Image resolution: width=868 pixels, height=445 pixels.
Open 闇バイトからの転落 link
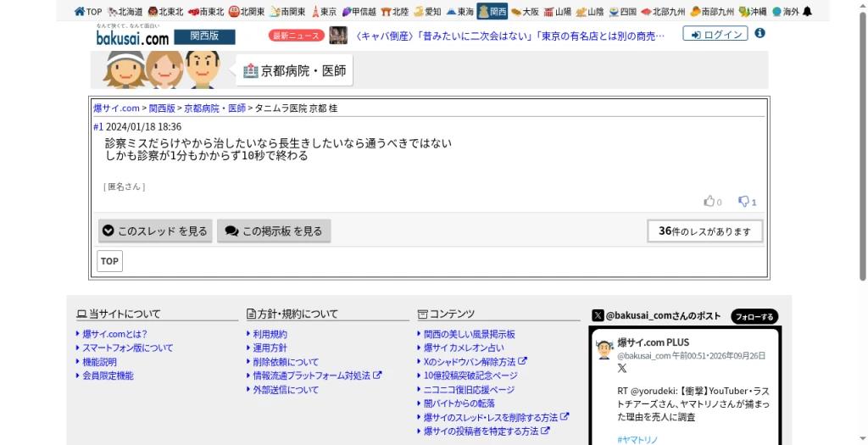[x=459, y=403]
